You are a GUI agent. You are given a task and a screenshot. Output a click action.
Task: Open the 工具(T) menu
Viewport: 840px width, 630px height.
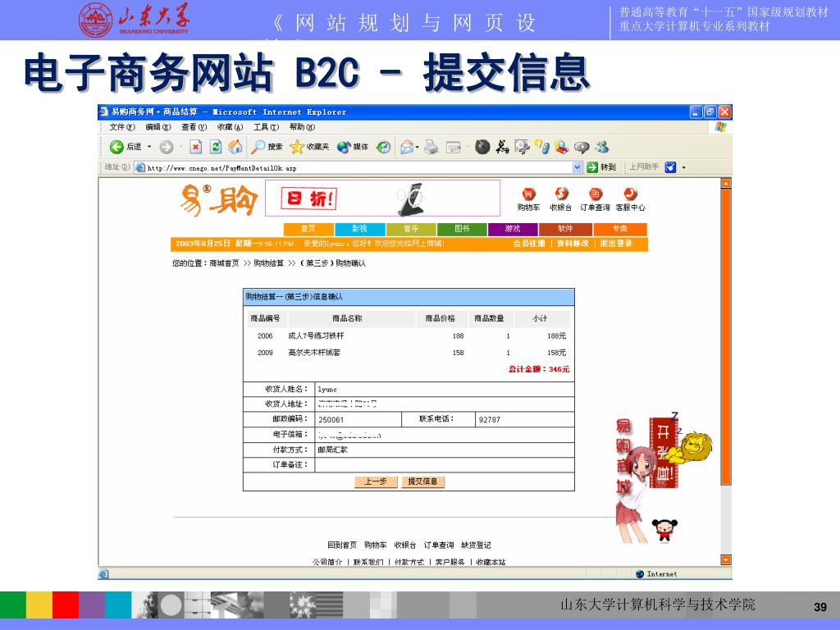[267, 127]
